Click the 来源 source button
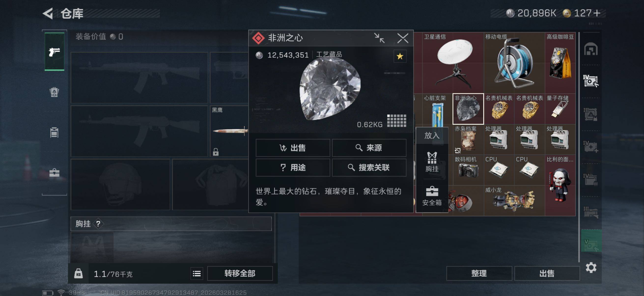The image size is (644, 296). 369,148
